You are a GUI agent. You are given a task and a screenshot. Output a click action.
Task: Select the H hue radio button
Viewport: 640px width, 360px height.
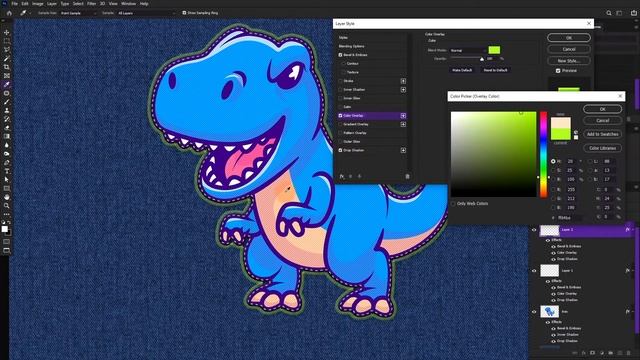point(553,161)
